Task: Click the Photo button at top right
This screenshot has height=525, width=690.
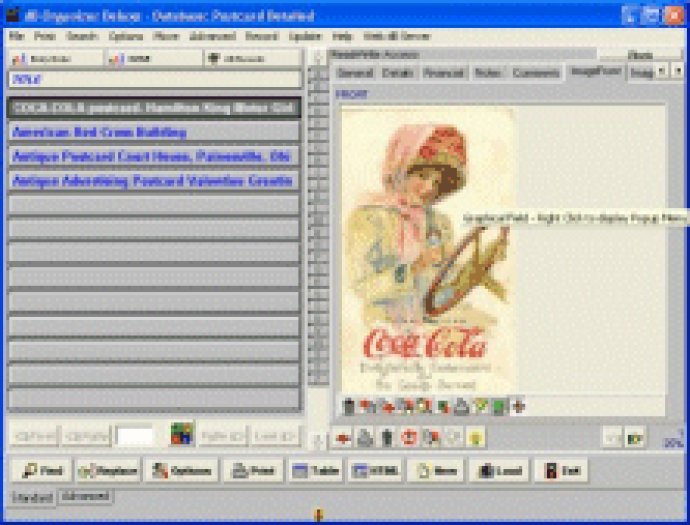Action: 640,55
